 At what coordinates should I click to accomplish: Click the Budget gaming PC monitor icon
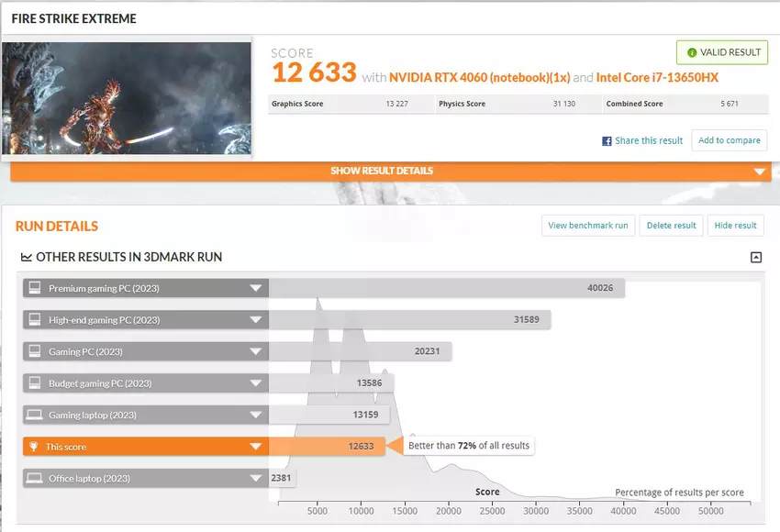coord(35,383)
